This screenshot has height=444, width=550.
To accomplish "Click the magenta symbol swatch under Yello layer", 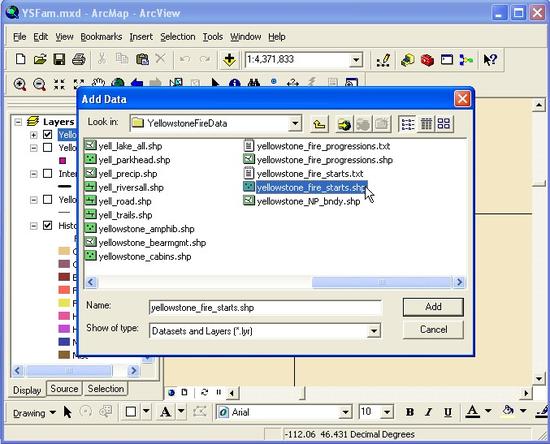I will 63,161.
